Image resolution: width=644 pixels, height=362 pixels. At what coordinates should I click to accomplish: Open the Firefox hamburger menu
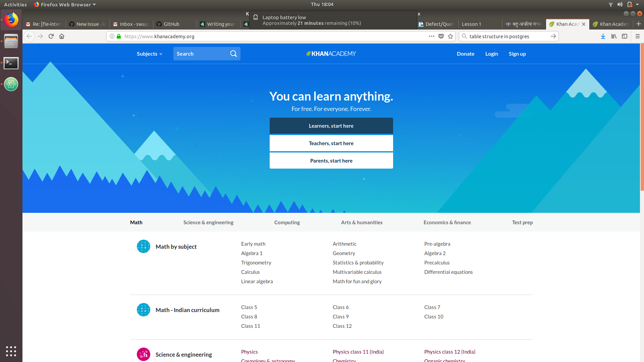pos(638,36)
